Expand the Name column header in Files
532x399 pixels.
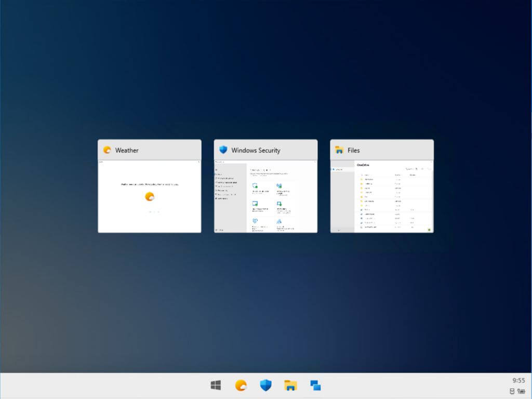(367, 175)
